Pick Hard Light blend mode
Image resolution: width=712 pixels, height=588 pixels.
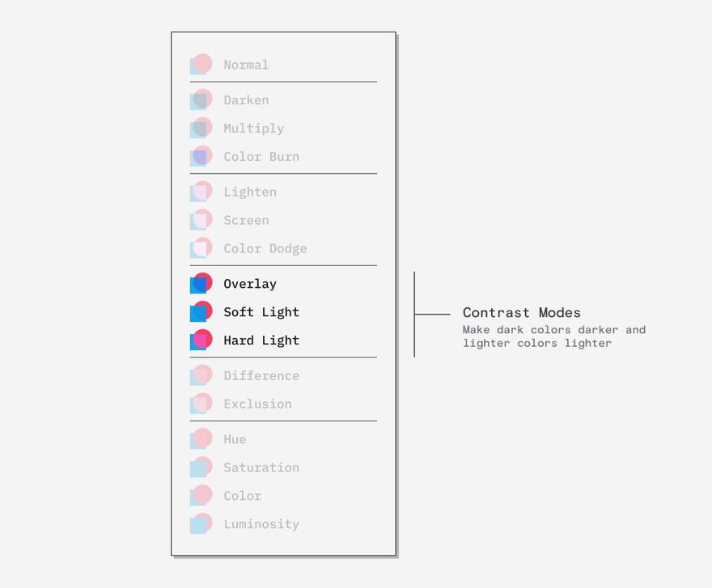coord(261,340)
